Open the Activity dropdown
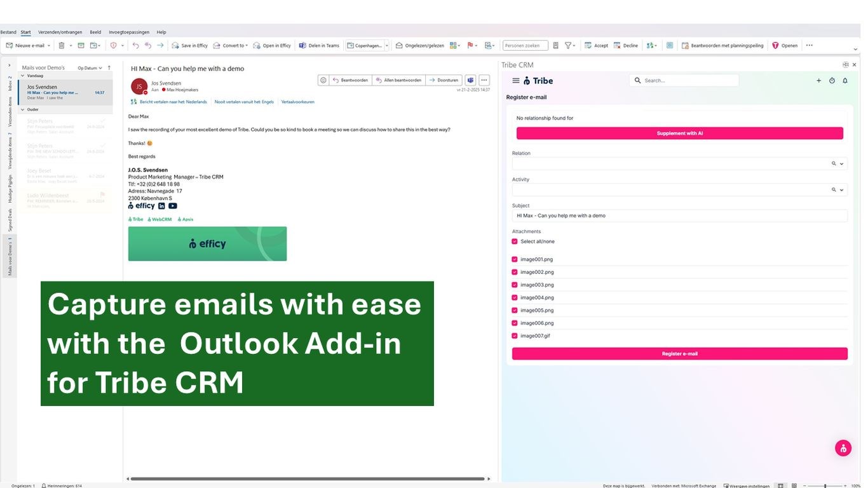The height and width of the screenshot is (488, 868). tap(842, 190)
